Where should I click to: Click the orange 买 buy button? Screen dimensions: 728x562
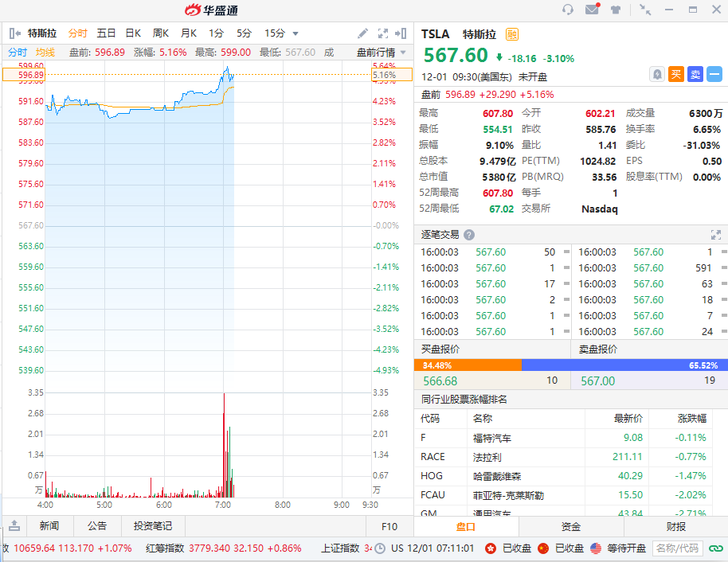click(x=676, y=74)
